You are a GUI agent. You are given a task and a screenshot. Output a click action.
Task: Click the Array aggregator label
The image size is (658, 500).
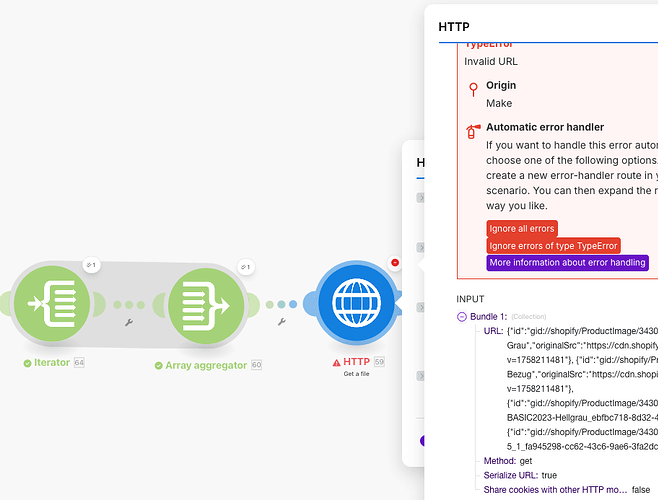click(x=206, y=365)
